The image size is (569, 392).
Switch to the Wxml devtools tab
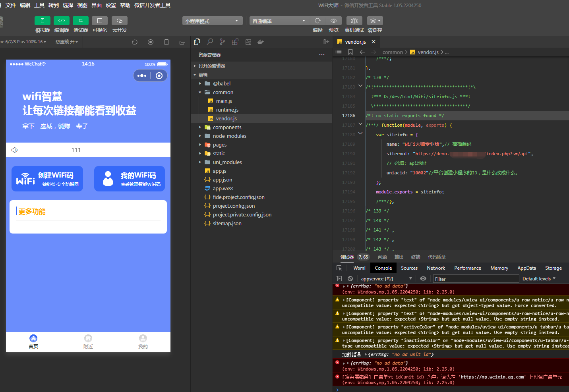point(359,268)
